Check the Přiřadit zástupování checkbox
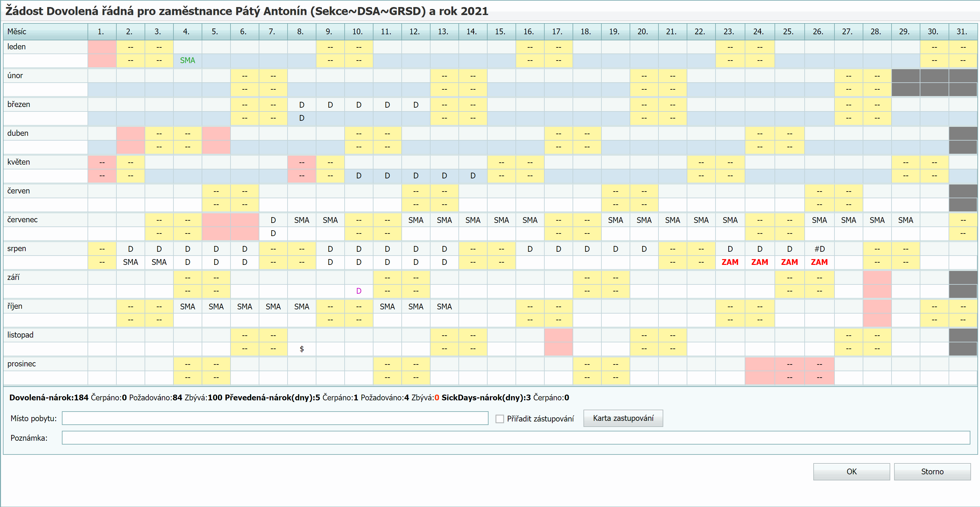Viewport: 980px width, 507px height. point(499,419)
